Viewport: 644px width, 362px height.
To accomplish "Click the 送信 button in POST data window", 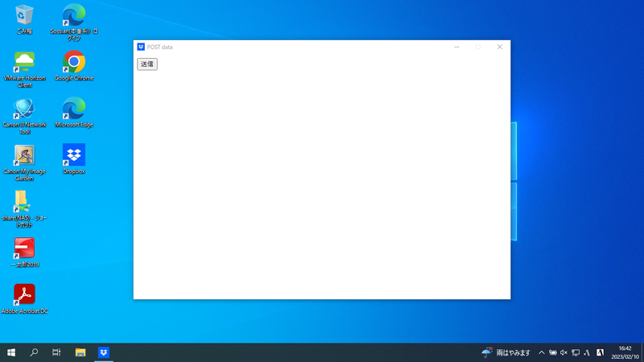I will point(147,64).
